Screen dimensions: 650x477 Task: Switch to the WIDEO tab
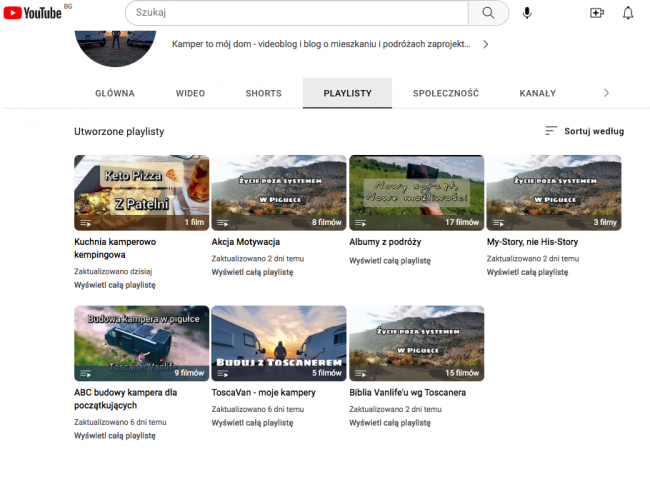[190, 93]
